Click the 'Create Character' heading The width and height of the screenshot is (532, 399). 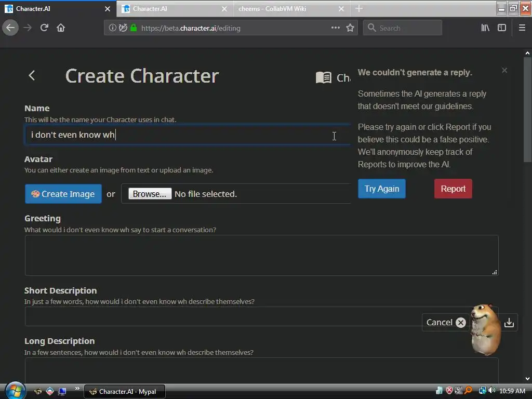[142, 75]
